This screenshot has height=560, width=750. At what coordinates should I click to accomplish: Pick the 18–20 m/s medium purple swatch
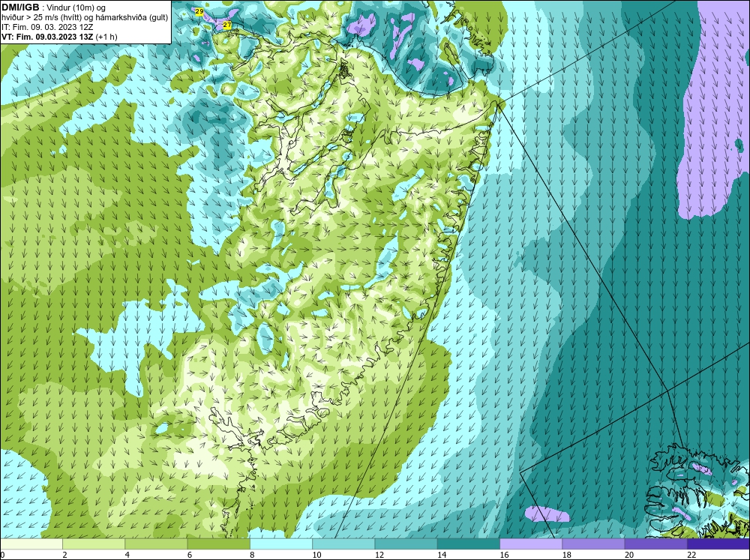click(593, 544)
